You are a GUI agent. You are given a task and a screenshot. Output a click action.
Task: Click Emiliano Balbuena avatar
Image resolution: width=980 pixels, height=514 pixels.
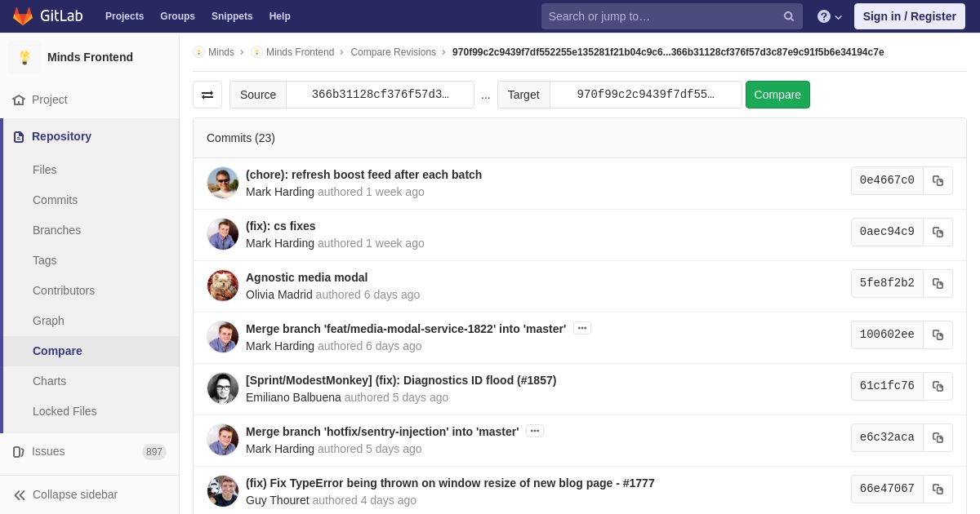[223, 388]
